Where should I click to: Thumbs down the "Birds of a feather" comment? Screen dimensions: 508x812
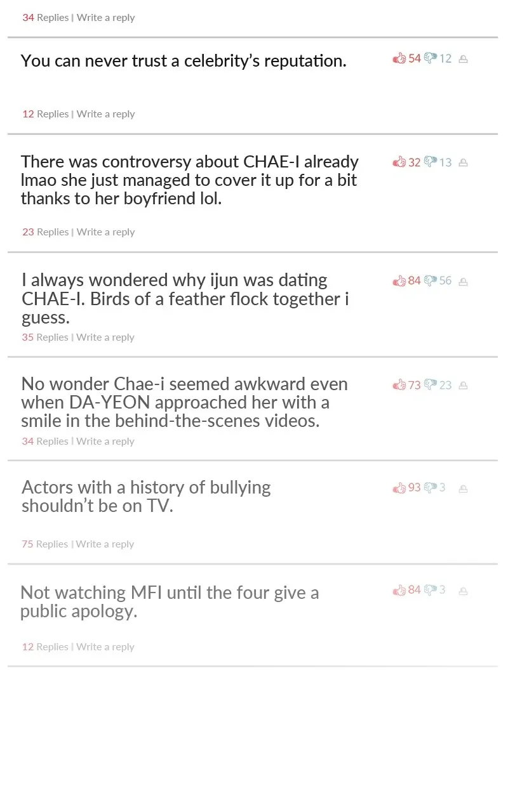[x=431, y=280]
